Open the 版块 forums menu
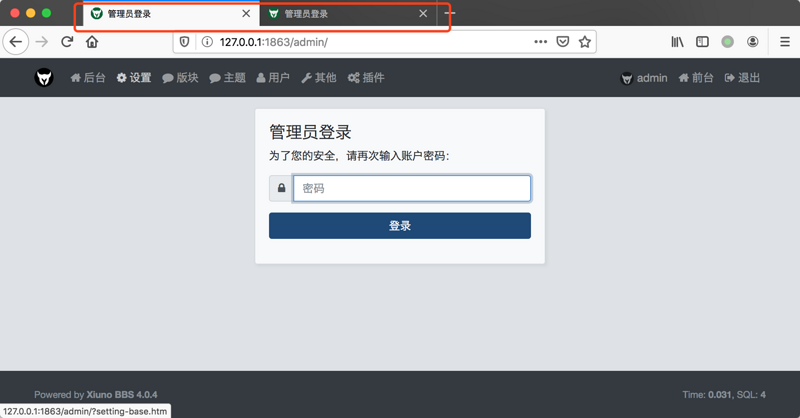Viewport: 800px width, 418px height. coord(180,78)
